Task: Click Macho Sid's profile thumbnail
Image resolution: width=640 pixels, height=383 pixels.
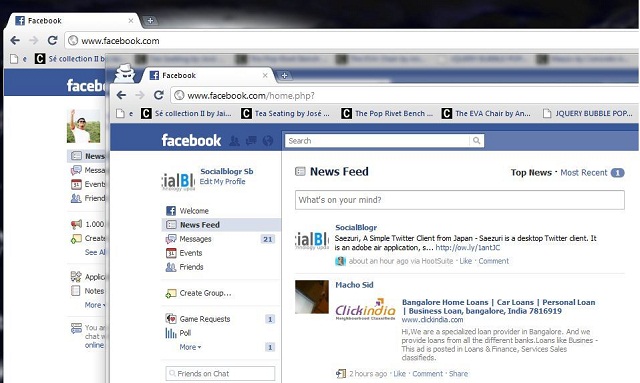Action: 312,296
